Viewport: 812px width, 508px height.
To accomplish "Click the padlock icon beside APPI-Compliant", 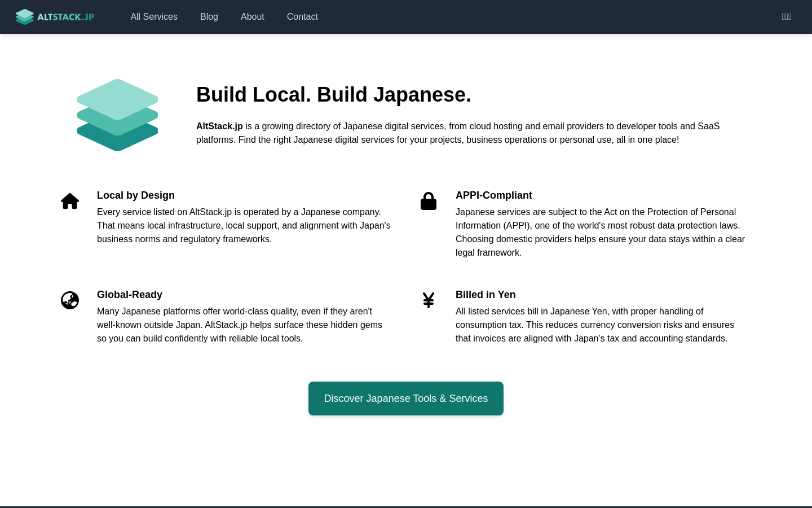I will (x=429, y=201).
